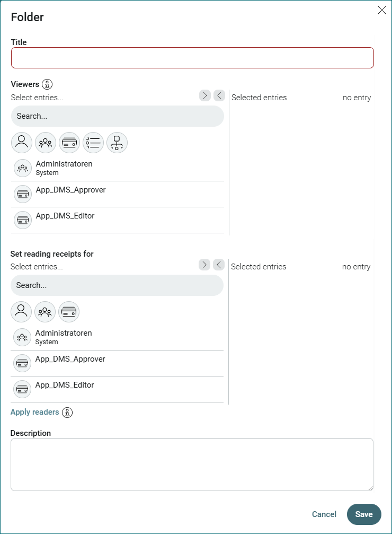Remove selected viewer with left arrow

[219, 95]
